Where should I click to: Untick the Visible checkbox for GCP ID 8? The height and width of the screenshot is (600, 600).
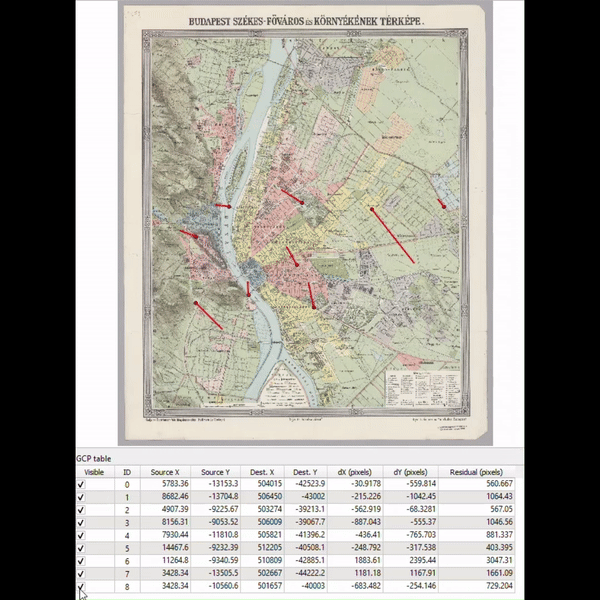coord(81,587)
